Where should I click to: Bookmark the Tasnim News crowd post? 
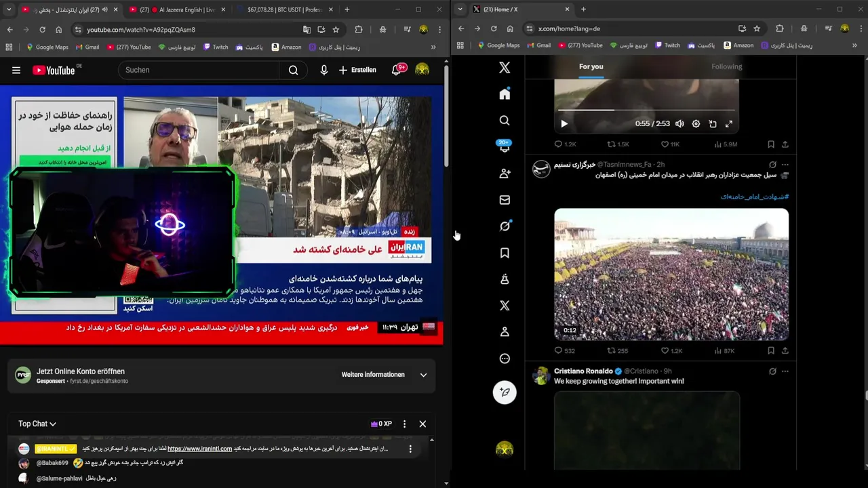click(771, 350)
